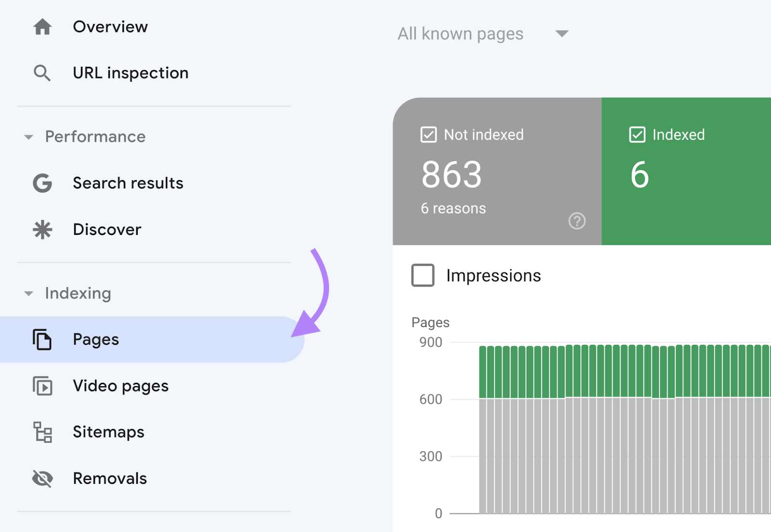Enable the Impressions checkbox
The image size is (771, 532).
(x=423, y=275)
